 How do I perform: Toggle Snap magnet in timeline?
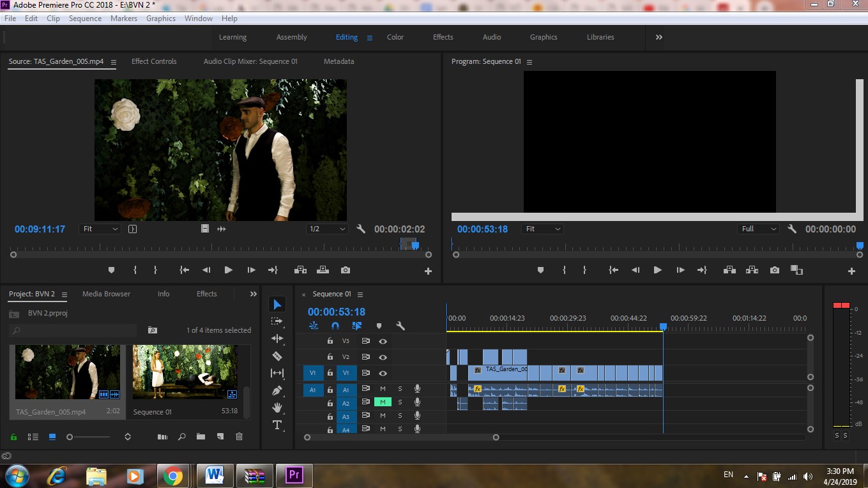(335, 326)
